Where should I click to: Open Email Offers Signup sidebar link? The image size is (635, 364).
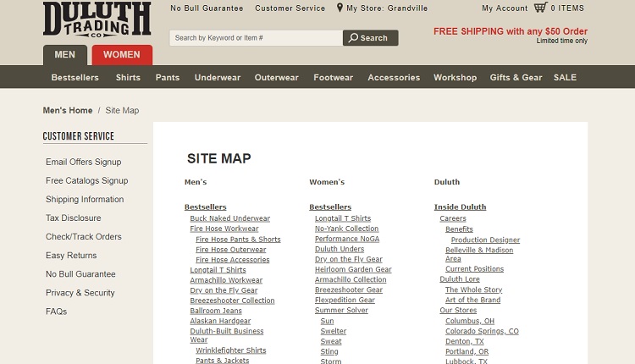coord(84,162)
